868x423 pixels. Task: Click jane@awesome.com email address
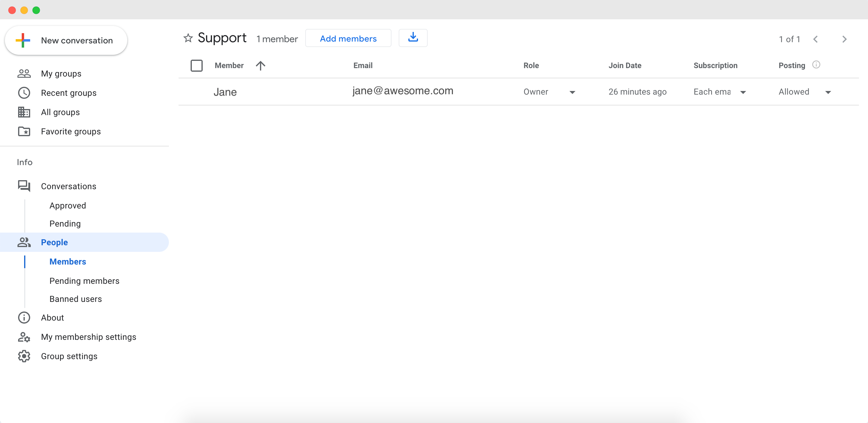(403, 91)
